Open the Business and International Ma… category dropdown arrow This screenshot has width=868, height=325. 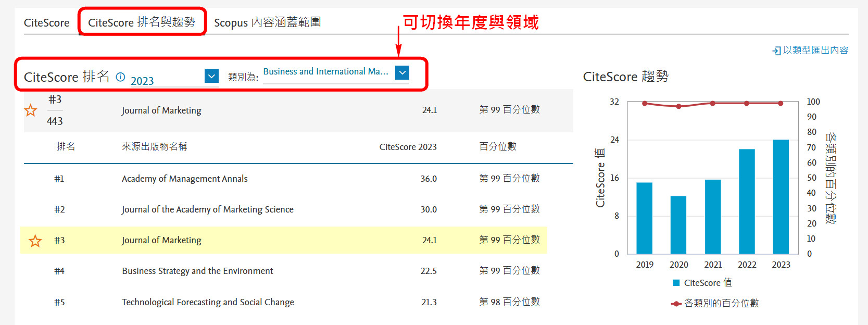click(x=402, y=72)
